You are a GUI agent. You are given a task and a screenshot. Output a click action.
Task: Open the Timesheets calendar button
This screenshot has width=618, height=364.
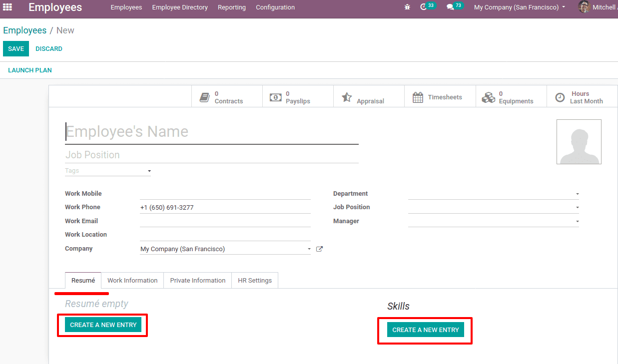point(440,97)
